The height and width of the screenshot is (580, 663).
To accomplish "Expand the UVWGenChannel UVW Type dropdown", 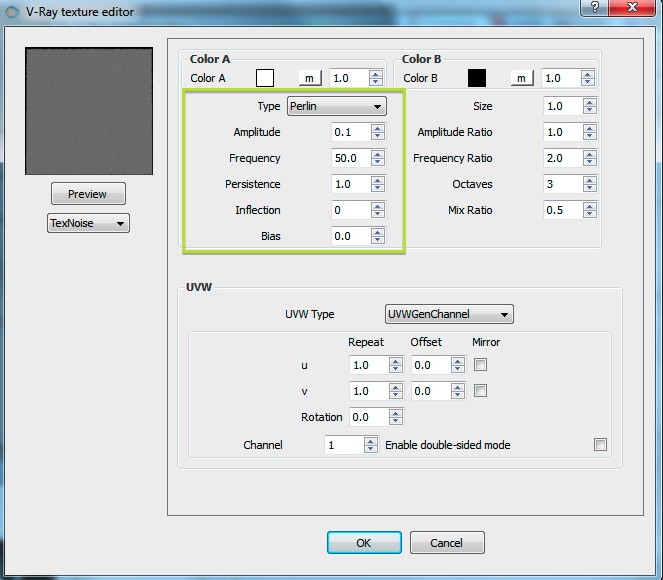I will coord(449,314).
